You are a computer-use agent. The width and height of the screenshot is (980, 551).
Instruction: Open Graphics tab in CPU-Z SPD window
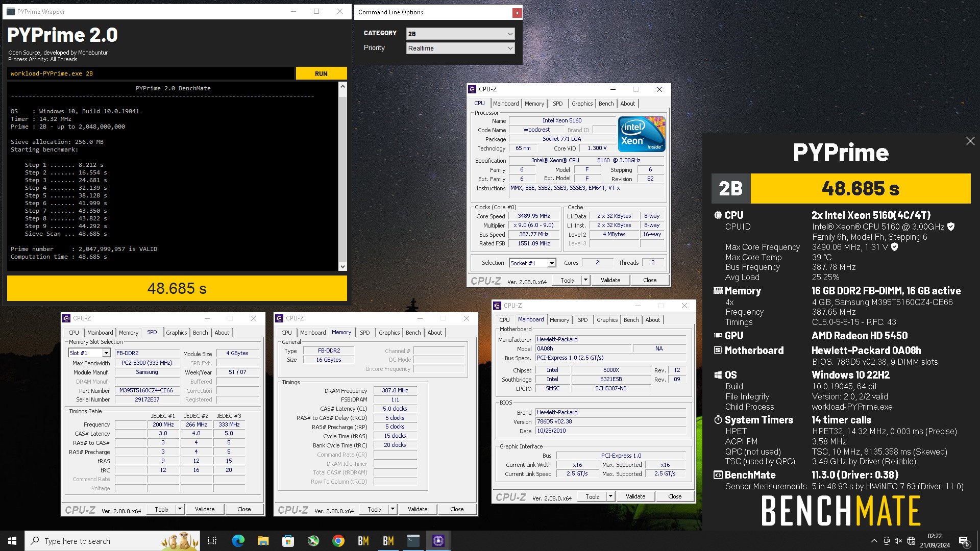tap(177, 333)
